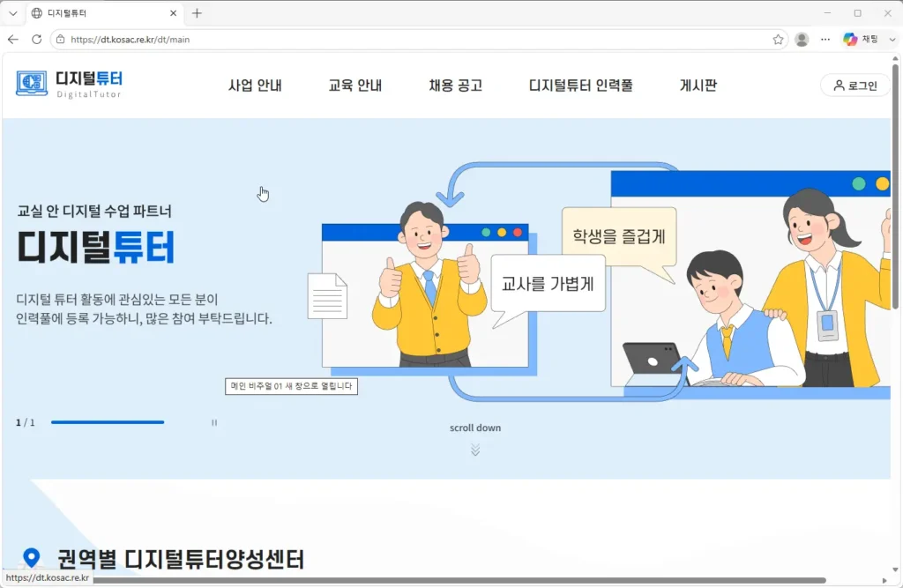Click the large 디지털튜터 banner heading
This screenshot has width=903, height=588.
(x=95, y=248)
